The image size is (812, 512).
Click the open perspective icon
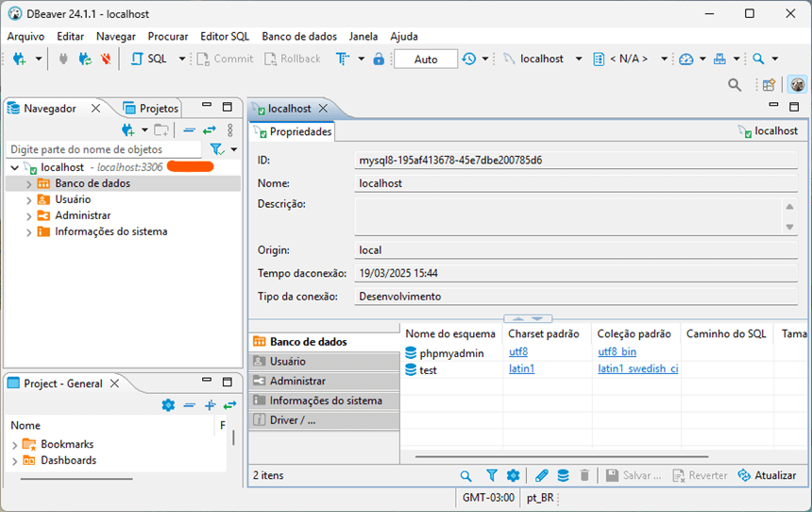click(x=769, y=85)
